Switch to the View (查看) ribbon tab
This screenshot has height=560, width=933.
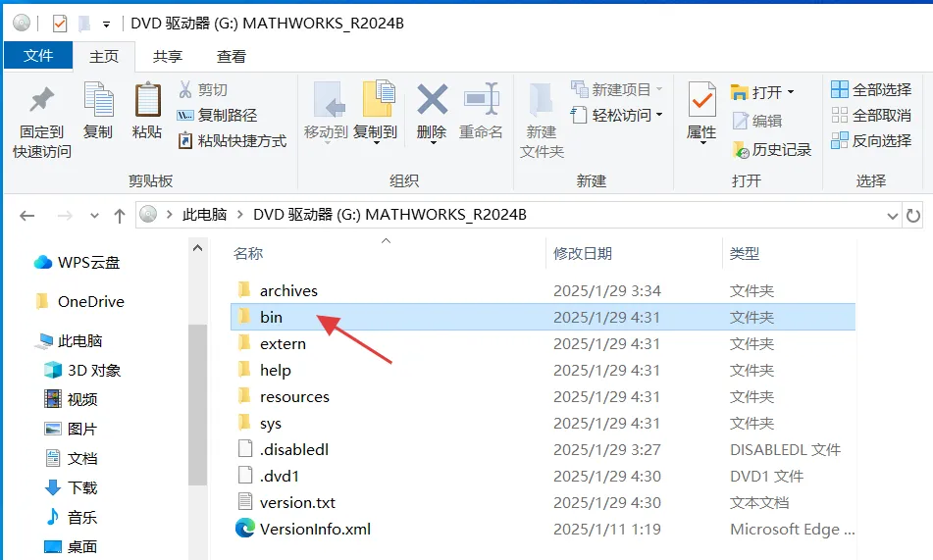coord(232,56)
